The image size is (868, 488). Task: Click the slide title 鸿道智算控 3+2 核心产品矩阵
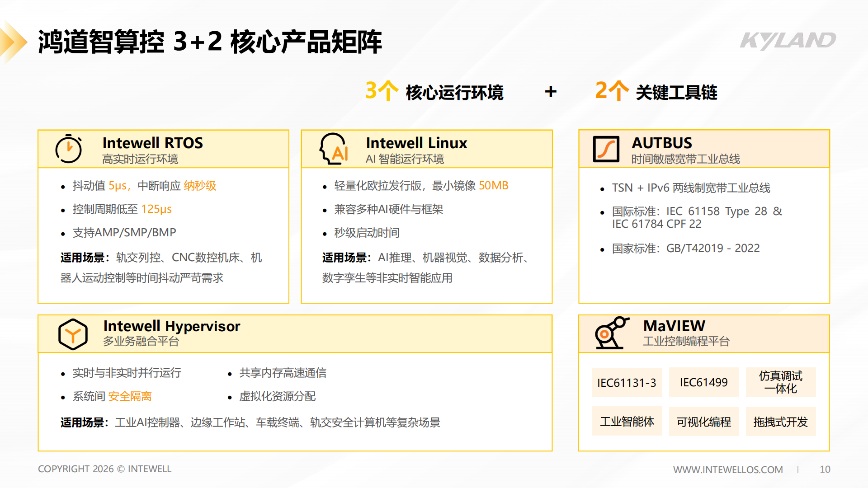(x=210, y=42)
